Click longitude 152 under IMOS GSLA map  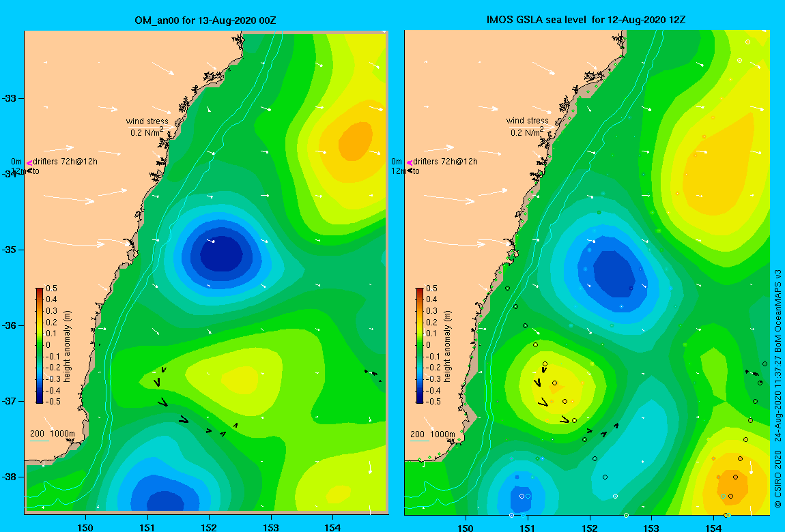(x=589, y=527)
